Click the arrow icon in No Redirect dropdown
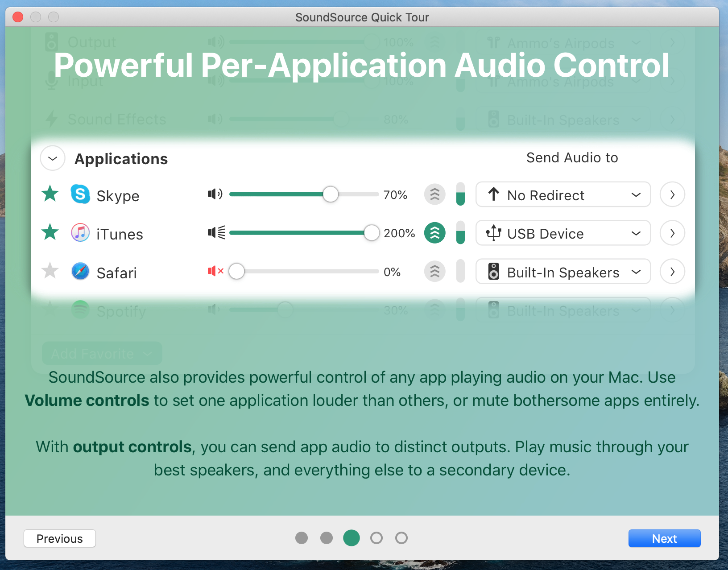728x570 pixels. [x=493, y=194]
